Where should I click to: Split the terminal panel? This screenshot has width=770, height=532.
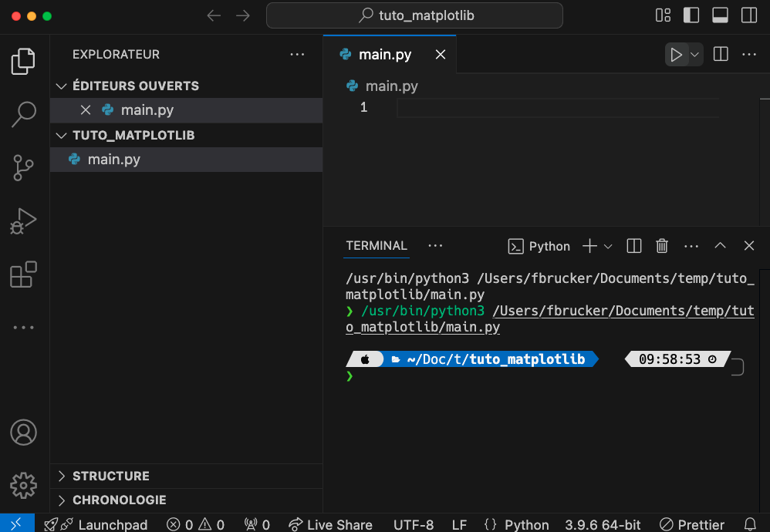[634, 246]
